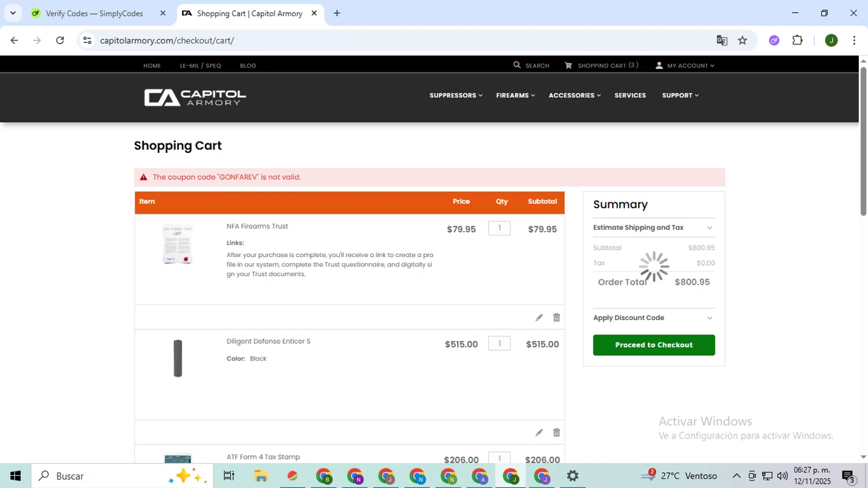Expand Estimate Shipping and Tax section
Viewport: 868px width, 488px height.
[654, 228]
